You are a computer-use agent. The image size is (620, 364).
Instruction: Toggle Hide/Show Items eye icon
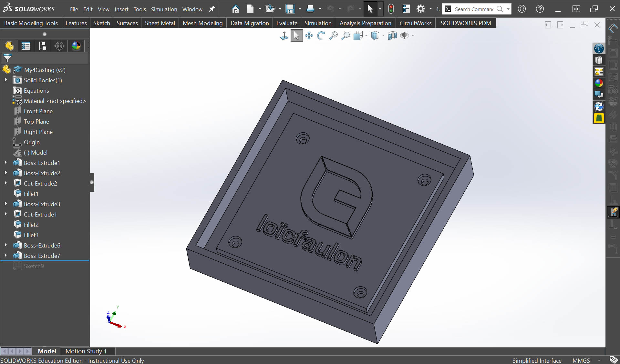[x=404, y=35]
